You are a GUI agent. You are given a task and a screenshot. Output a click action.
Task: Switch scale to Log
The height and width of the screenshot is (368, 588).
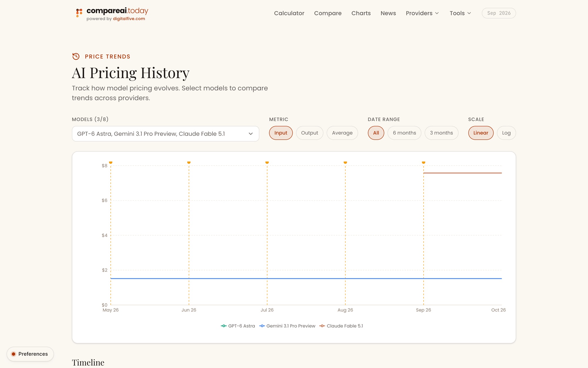click(x=506, y=133)
